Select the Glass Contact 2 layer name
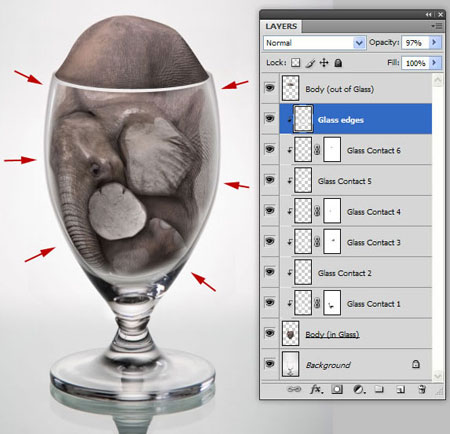 tap(344, 273)
